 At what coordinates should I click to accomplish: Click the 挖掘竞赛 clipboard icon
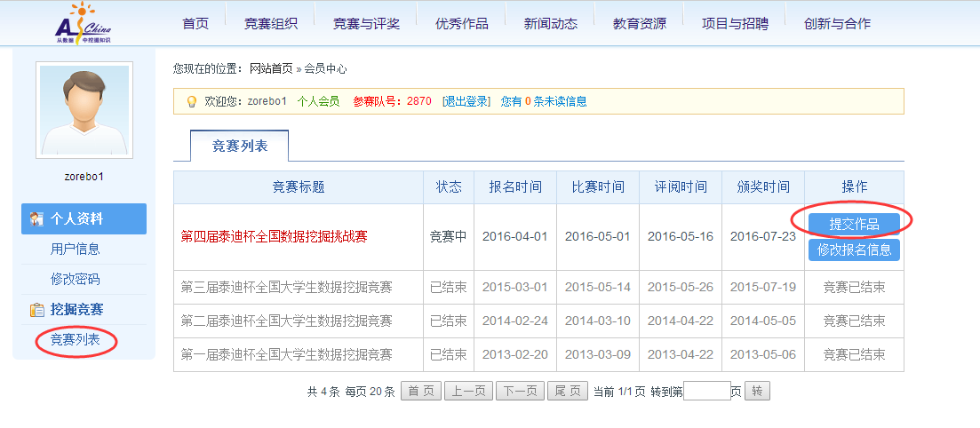click(36, 310)
